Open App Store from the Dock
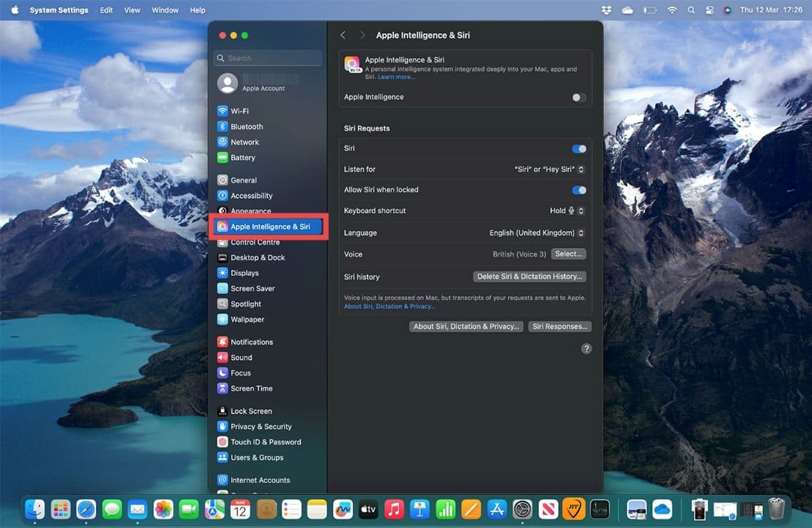Screen dimensions: 812x528 tap(497, 510)
